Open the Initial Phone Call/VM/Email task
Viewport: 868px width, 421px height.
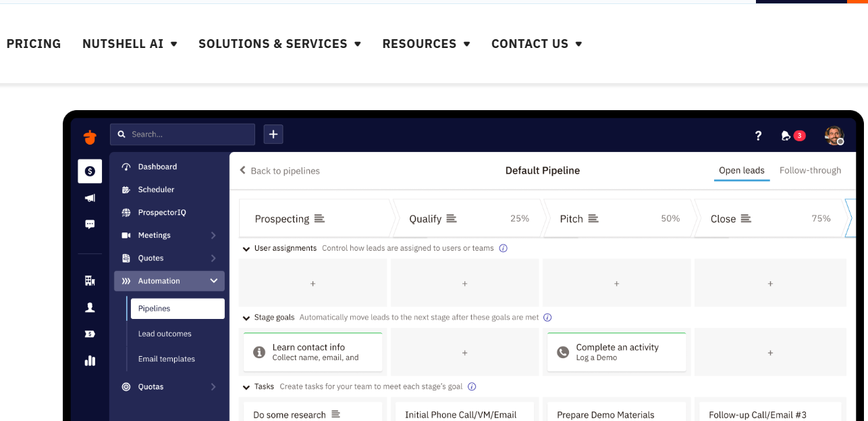[x=464, y=412]
